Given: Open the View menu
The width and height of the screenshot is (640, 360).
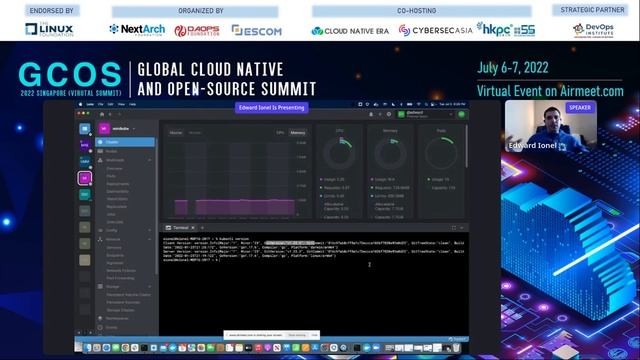Looking at the screenshot, I should point(121,104).
